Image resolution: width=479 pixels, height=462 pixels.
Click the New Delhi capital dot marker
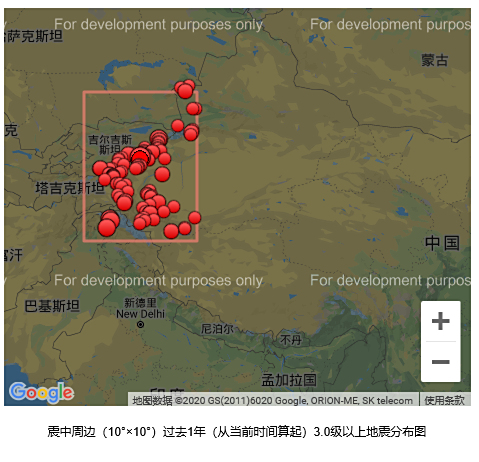pos(141,324)
